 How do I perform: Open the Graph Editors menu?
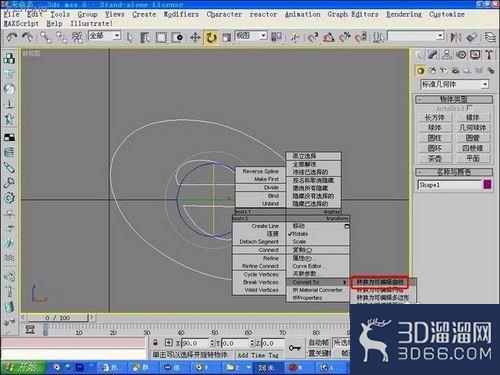353,15
